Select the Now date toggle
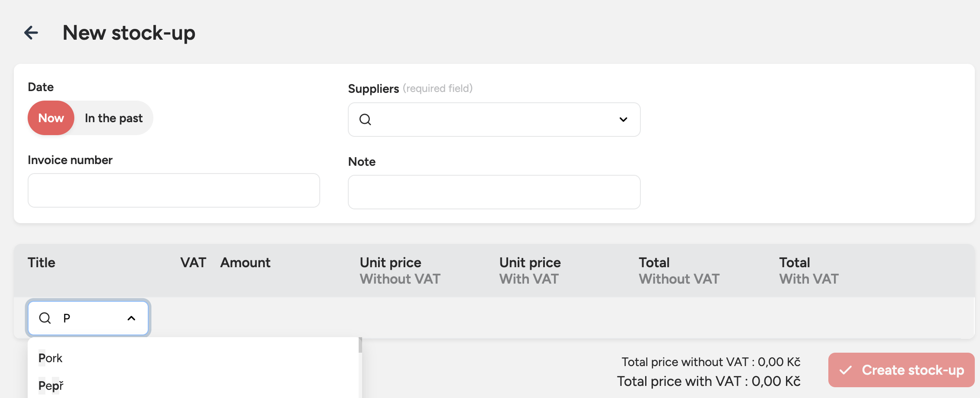The height and width of the screenshot is (398, 980). tap(51, 118)
